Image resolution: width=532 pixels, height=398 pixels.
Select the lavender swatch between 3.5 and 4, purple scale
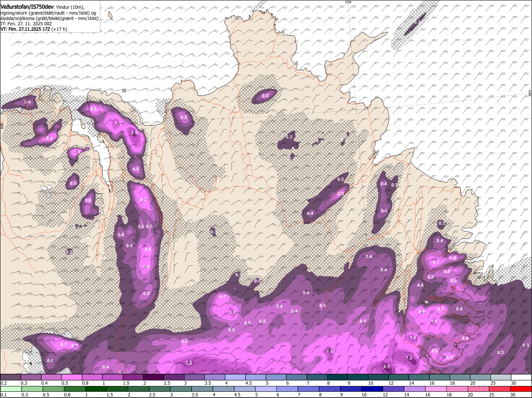click(214, 377)
